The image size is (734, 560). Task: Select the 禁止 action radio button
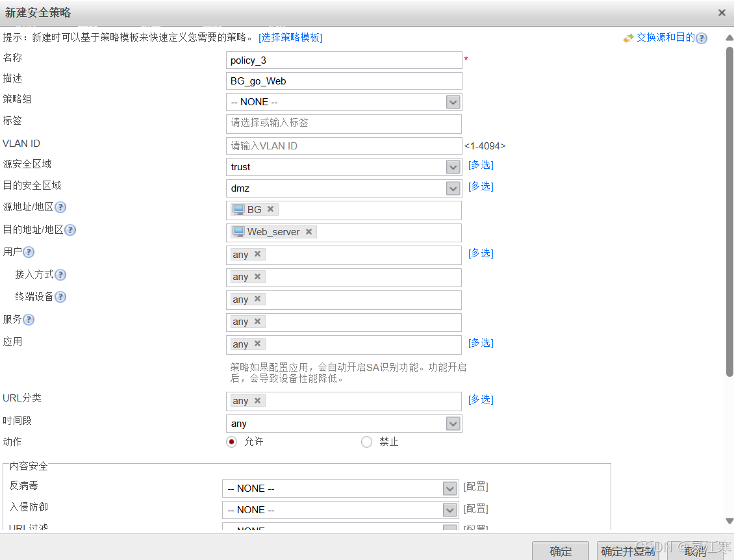[366, 442]
